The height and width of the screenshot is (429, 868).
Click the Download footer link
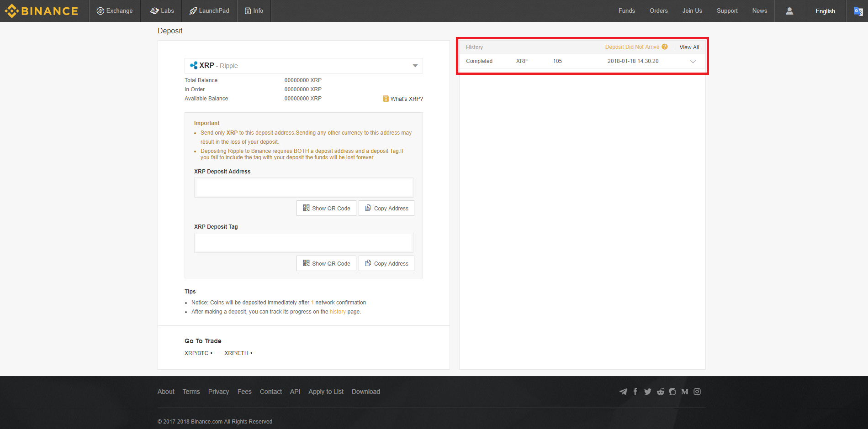365,392
